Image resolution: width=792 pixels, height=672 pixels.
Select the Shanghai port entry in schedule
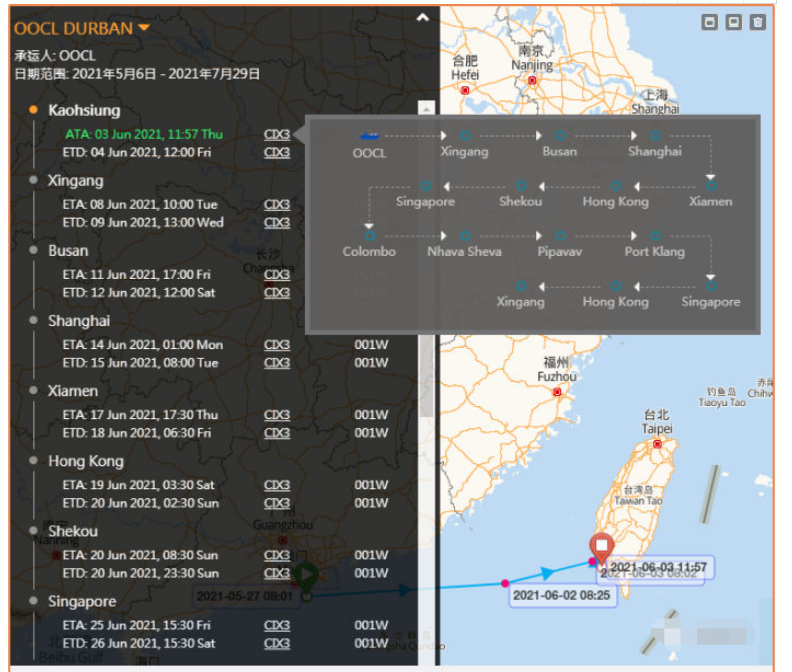[79, 321]
